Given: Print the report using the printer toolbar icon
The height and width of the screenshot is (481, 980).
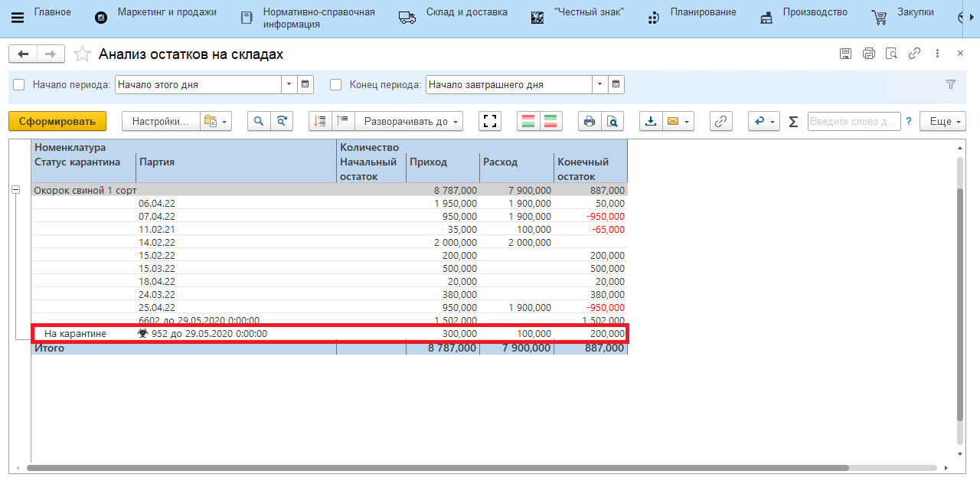Looking at the screenshot, I should (589, 121).
